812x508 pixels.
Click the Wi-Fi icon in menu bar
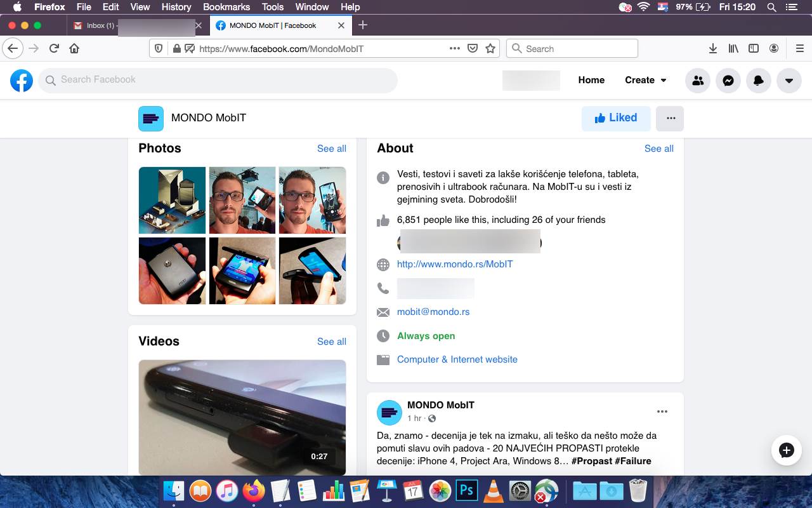tap(643, 7)
